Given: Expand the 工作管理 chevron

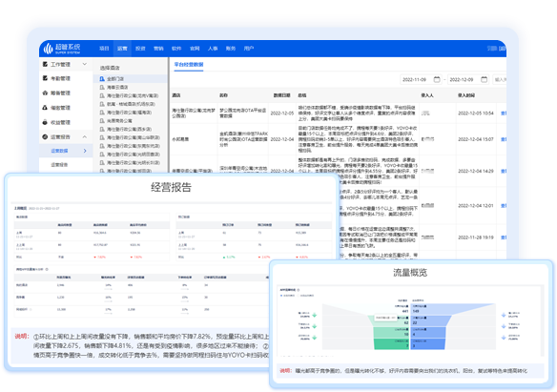Looking at the screenshot, I should click(85, 64).
